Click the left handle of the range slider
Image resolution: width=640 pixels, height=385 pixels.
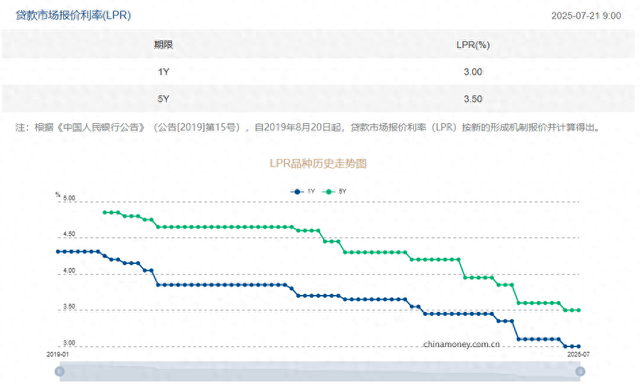(60, 371)
